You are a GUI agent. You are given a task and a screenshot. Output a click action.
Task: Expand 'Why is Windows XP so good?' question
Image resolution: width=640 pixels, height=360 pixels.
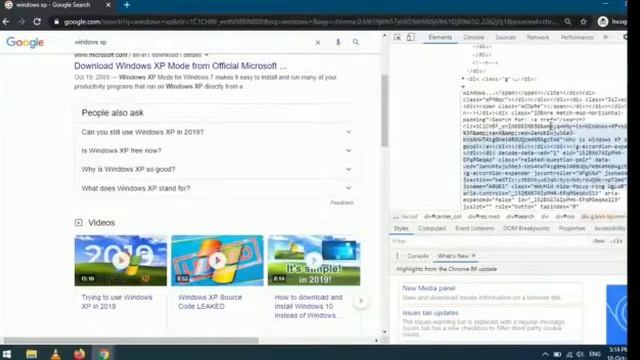(x=216, y=169)
